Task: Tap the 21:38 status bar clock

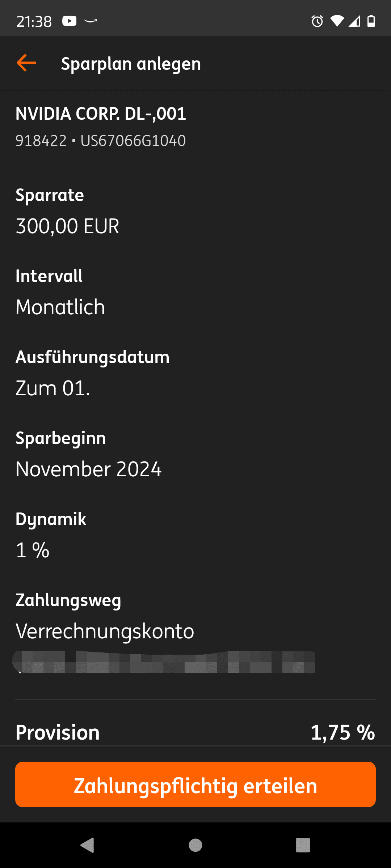Action: tap(34, 22)
